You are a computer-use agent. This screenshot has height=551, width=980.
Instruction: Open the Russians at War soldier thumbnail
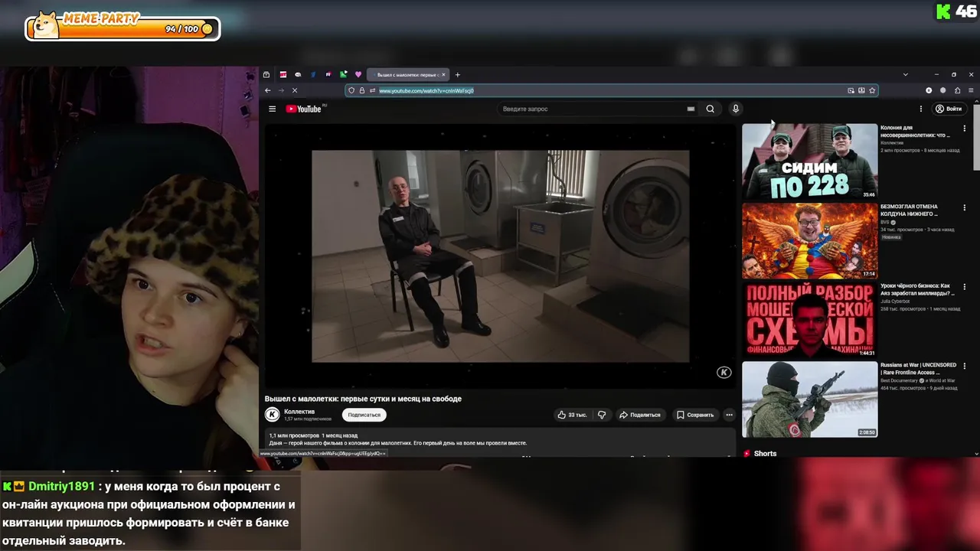(809, 399)
